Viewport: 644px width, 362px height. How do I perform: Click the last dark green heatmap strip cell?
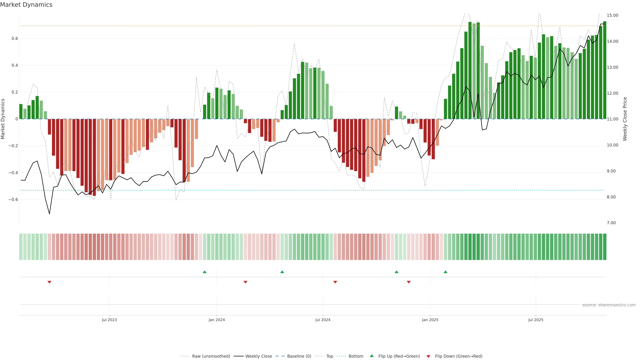tap(605, 247)
